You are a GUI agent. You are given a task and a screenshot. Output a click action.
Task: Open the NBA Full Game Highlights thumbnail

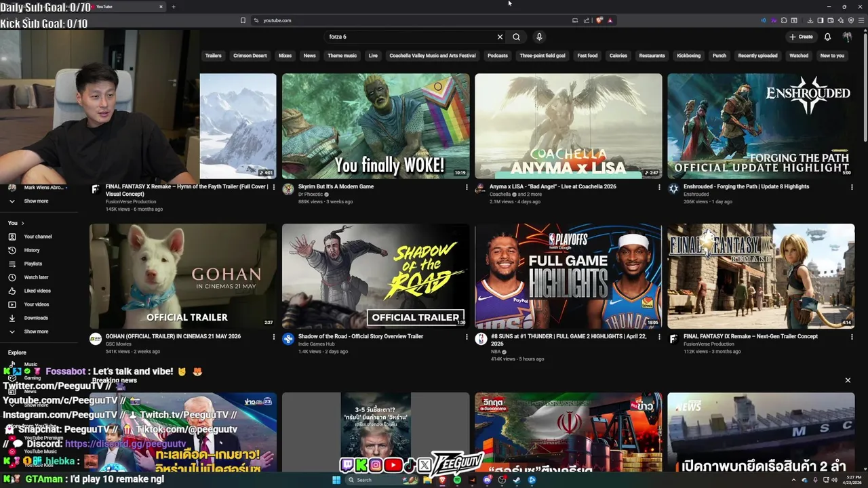(568, 276)
